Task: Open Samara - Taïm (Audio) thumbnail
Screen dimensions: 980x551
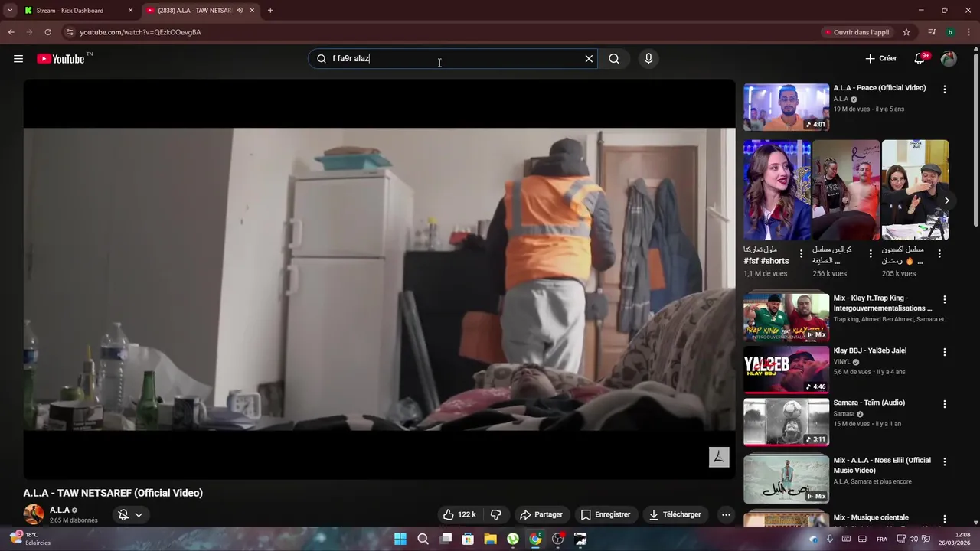Action: tap(786, 422)
